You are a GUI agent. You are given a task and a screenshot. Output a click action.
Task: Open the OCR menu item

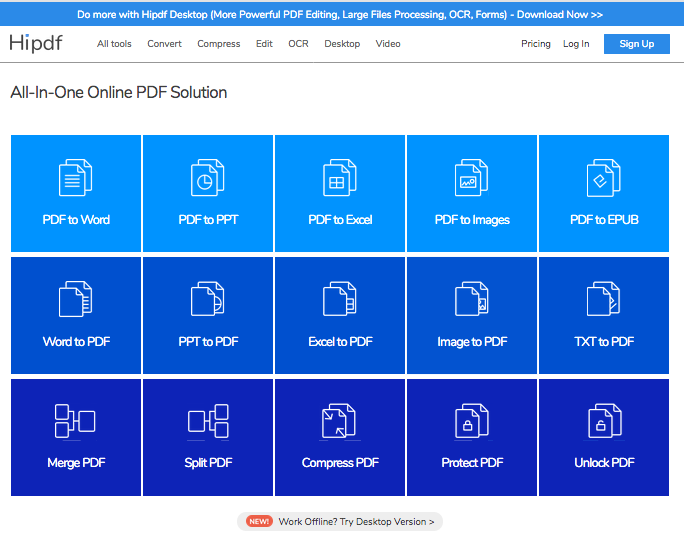(x=298, y=44)
